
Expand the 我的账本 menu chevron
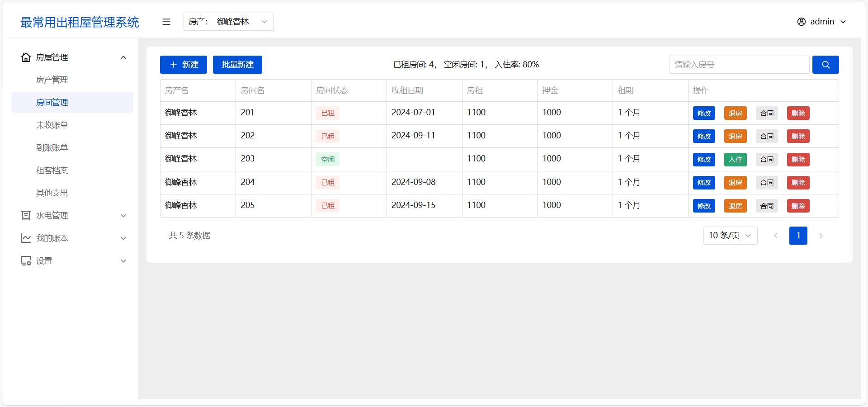point(123,238)
